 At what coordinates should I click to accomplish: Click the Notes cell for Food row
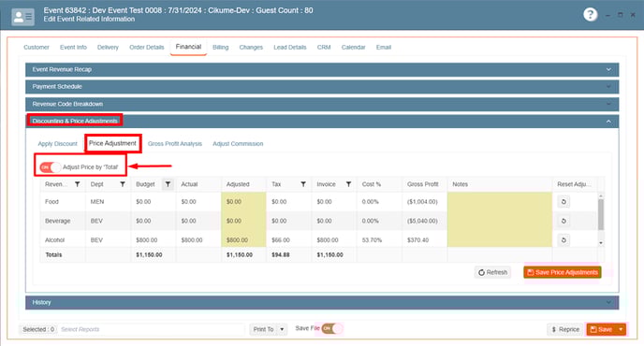(500, 202)
